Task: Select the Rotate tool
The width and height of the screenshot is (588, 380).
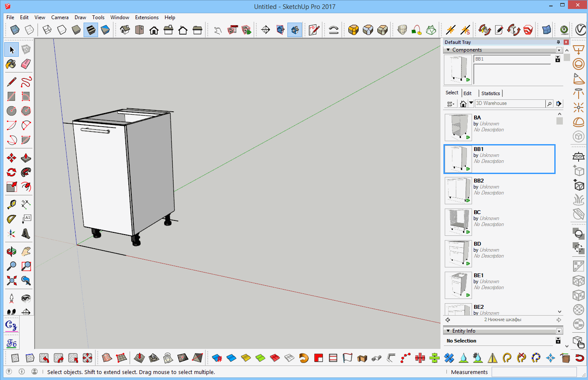Action: (x=11, y=172)
